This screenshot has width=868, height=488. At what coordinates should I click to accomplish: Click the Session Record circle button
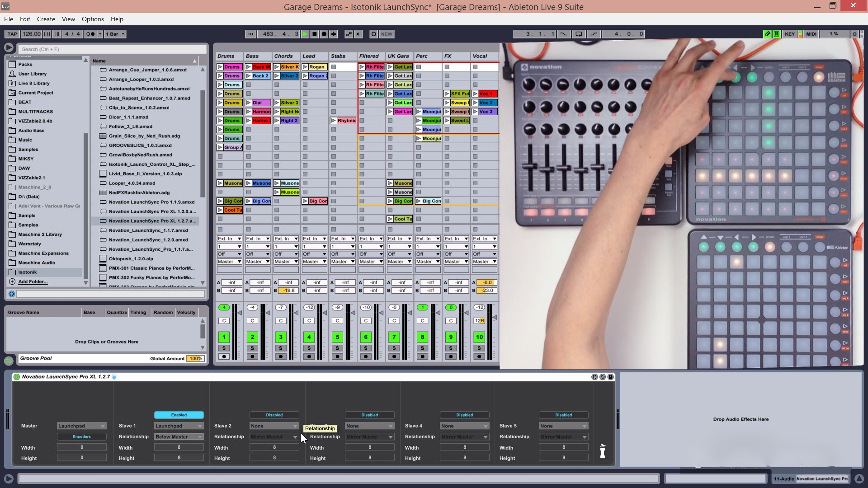pyautogui.click(x=373, y=34)
